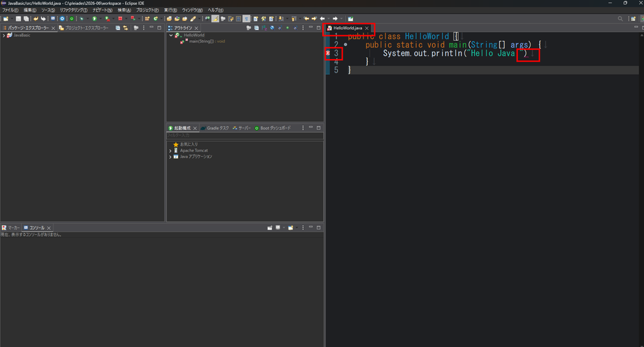Image resolution: width=644 pixels, height=347 pixels.
Task: Minimize the Package Explorer panel
Action: coord(152,28)
